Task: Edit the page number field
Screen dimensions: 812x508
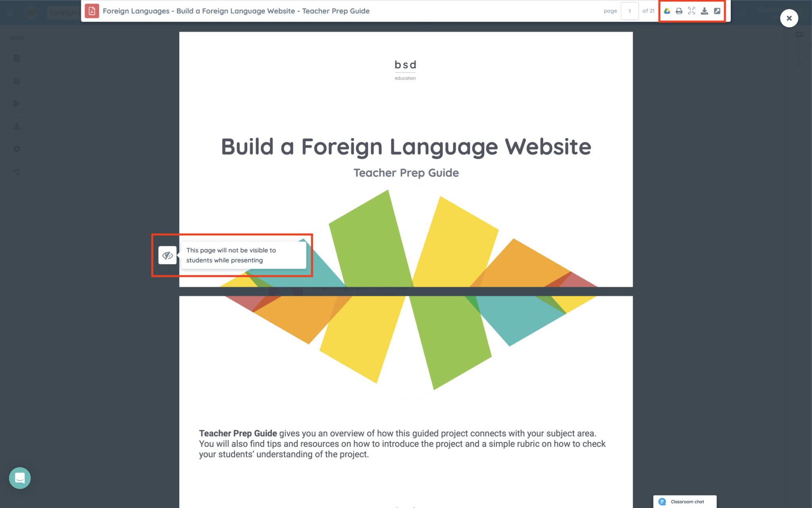Action: [x=630, y=11]
